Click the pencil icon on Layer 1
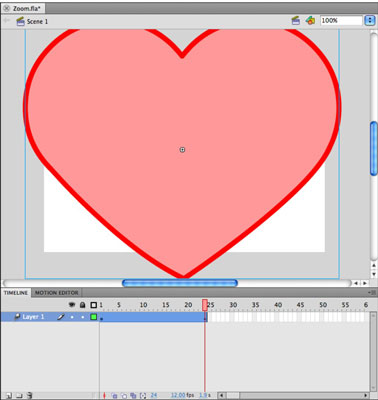This screenshot has width=378, height=400. [x=60, y=317]
